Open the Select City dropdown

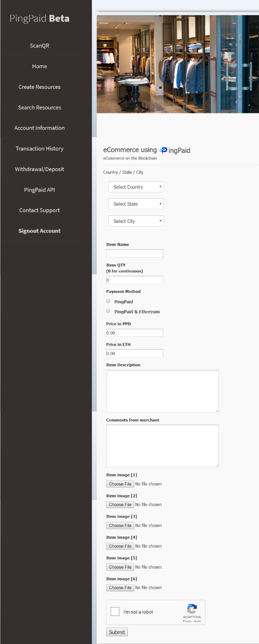[x=136, y=221]
